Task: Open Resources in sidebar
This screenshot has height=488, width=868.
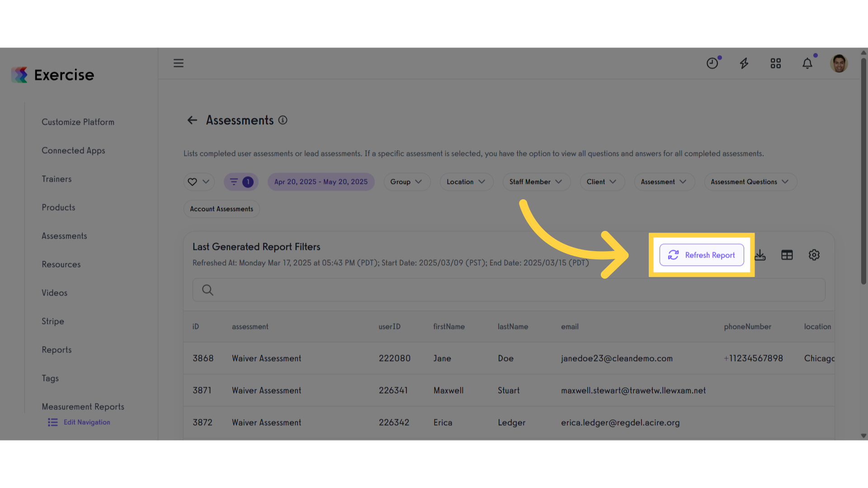Action: 61,264
